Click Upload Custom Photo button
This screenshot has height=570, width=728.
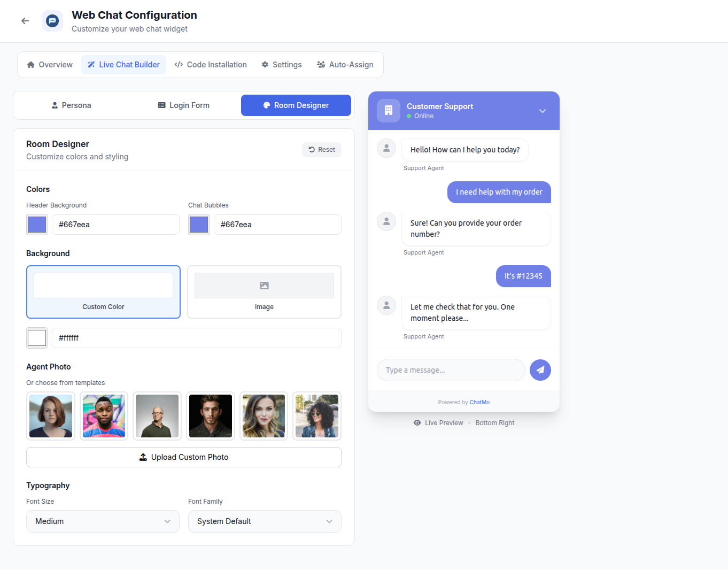(184, 457)
